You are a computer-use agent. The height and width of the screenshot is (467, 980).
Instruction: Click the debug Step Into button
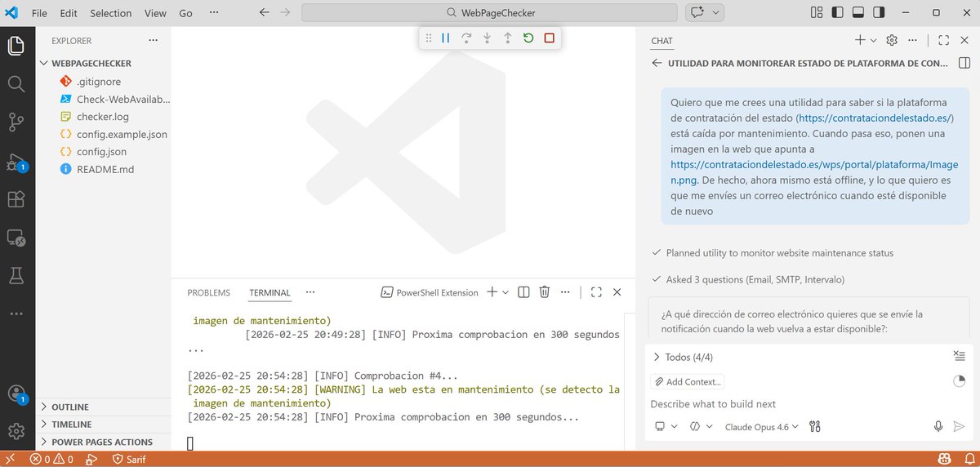[x=487, y=38]
